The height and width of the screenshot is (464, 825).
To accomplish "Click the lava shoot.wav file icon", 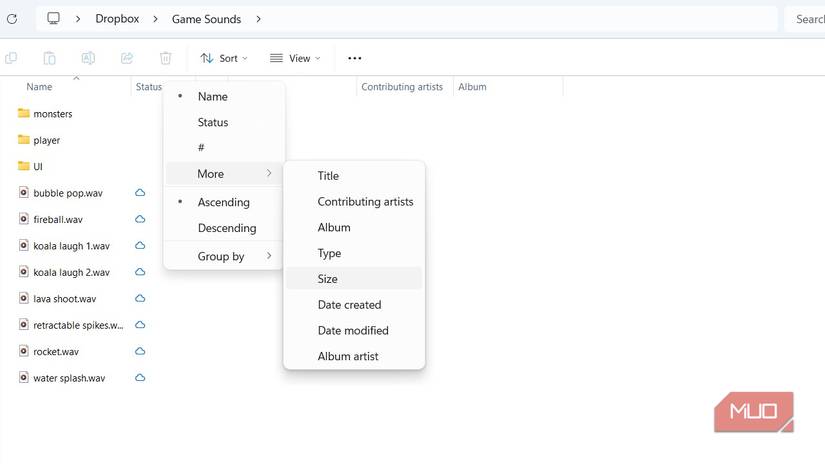I will click(x=24, y=298).
